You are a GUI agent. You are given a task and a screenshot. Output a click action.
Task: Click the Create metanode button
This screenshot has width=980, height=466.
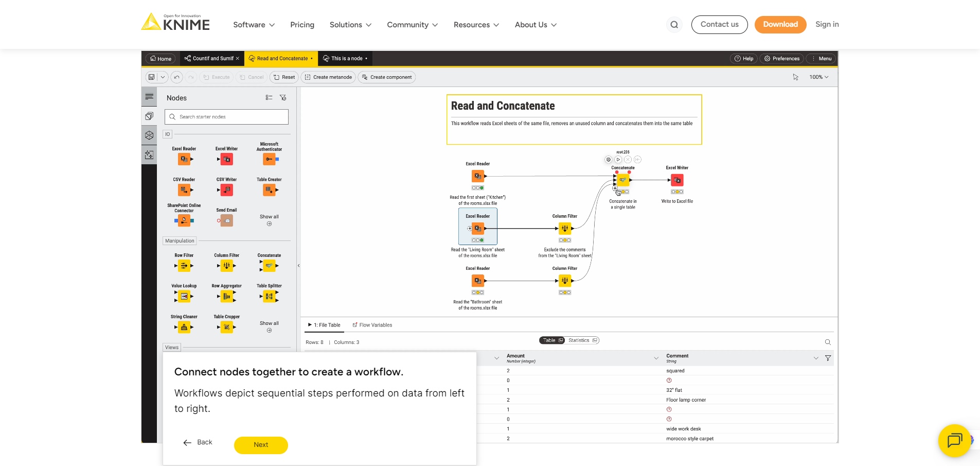pos(328,77)
